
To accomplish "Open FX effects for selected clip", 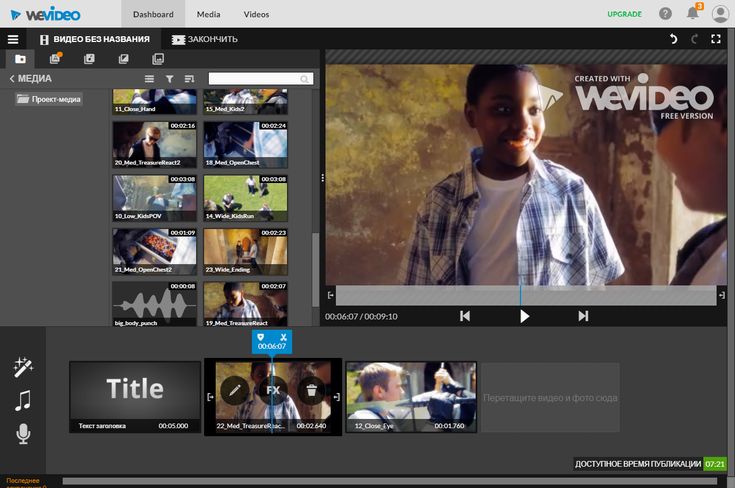I will click(x=273, y=390).
